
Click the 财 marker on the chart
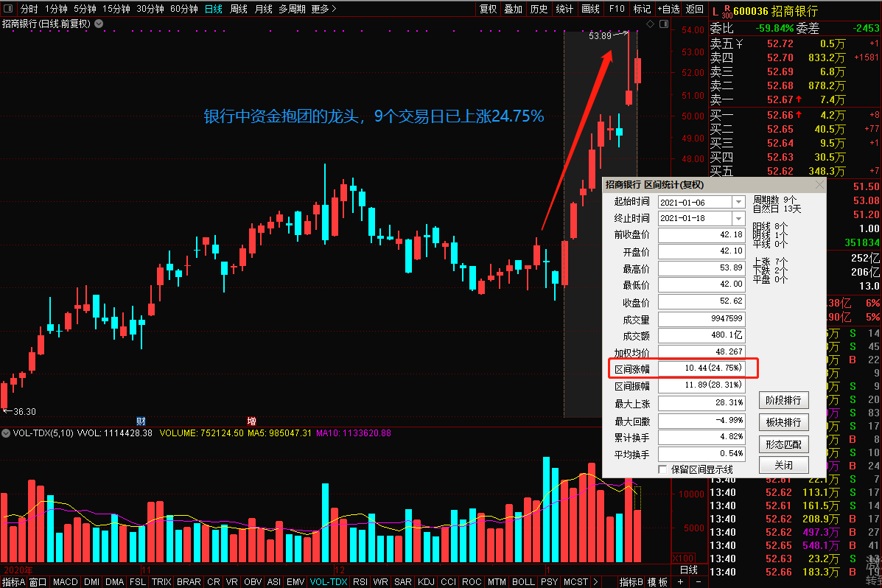[x=141, y=421]
